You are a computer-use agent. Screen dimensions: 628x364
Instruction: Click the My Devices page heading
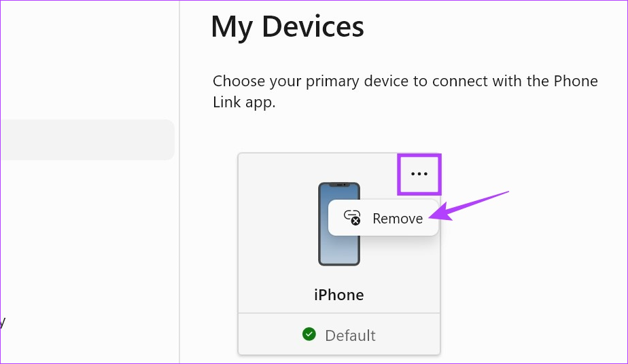coord(287,26)
